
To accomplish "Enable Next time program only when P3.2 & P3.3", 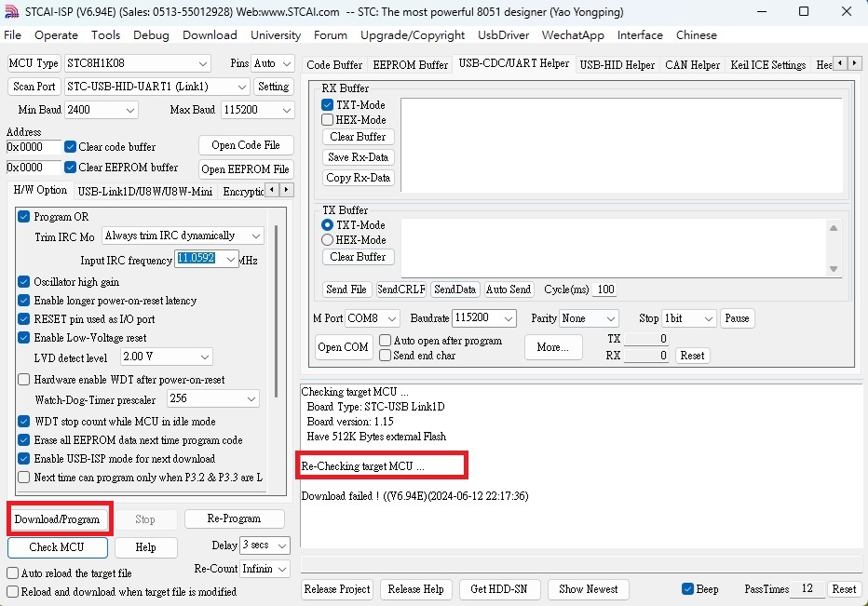I will pyautogui.click(x=24, y=477).
